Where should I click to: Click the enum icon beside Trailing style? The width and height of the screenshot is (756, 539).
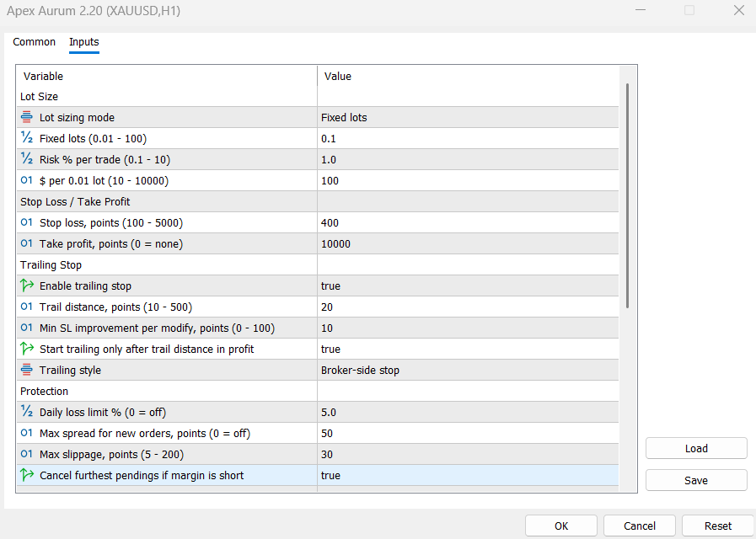pyautogui.click(x=26, y=370)
